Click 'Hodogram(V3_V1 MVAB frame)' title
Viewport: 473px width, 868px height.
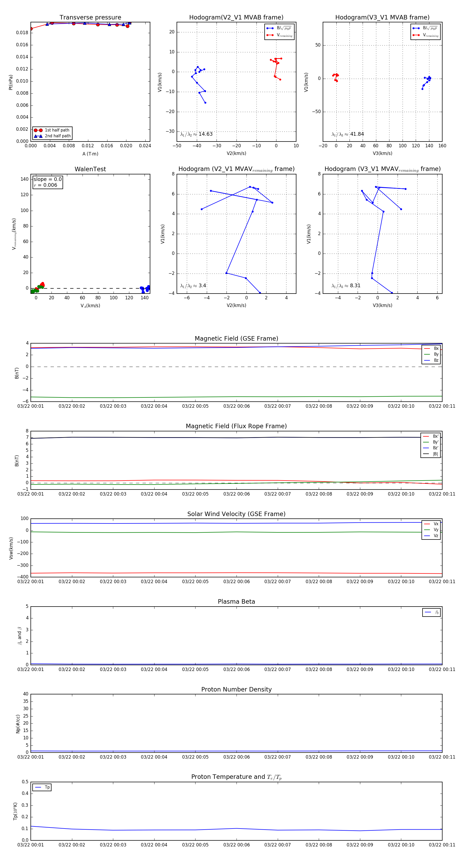tap(382, 18)
